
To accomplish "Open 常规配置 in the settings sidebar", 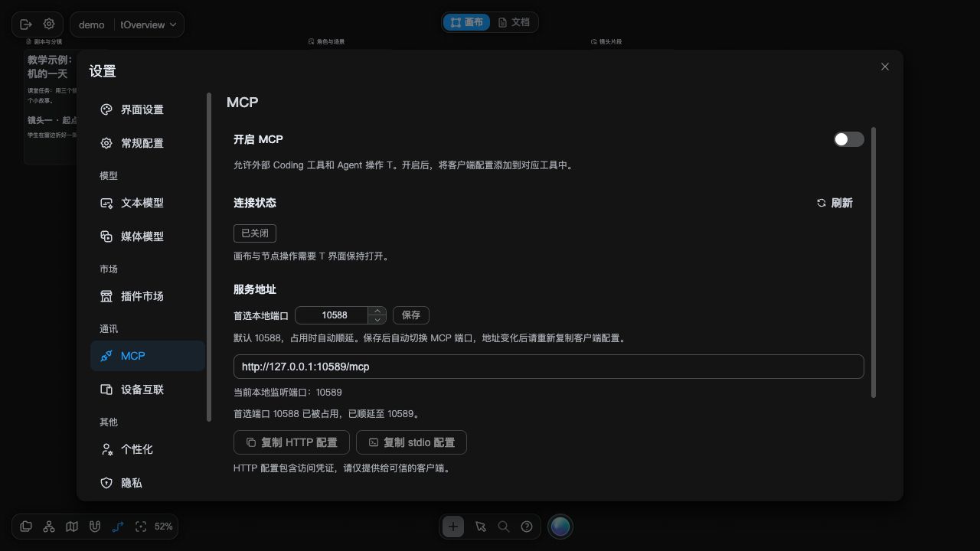I will tap(147, 143).
